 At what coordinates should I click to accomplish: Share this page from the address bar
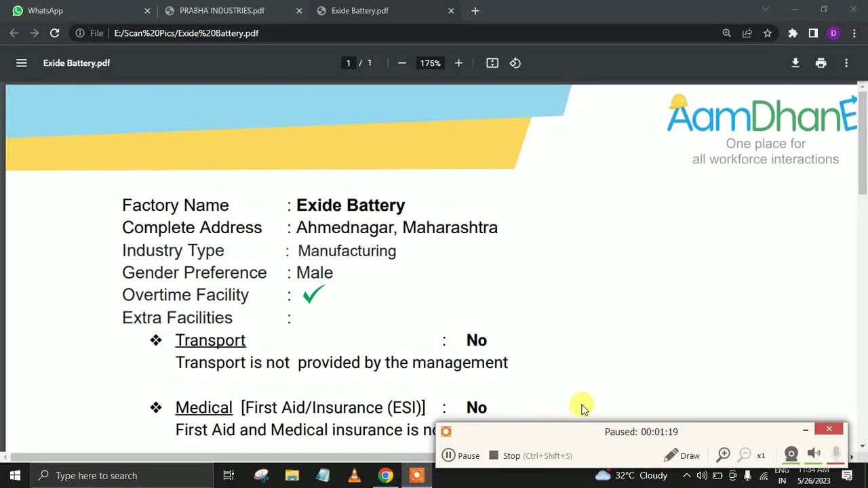747,33
